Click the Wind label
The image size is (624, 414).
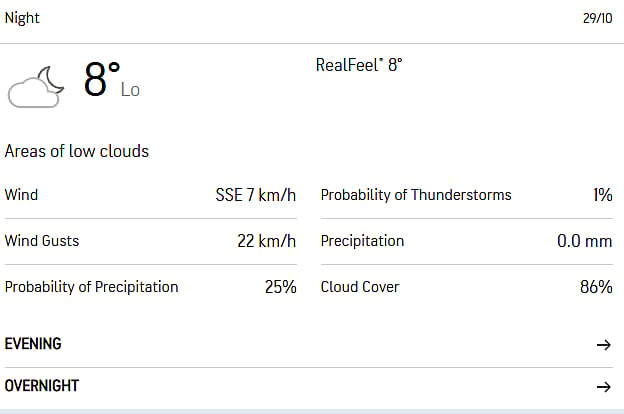21,195
